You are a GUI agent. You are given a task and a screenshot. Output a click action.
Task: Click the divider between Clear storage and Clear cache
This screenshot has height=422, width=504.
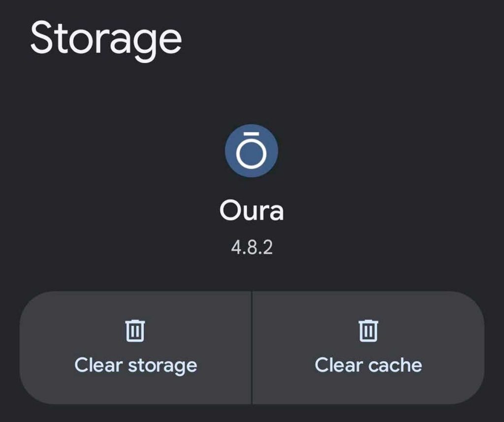coord(252,348)
